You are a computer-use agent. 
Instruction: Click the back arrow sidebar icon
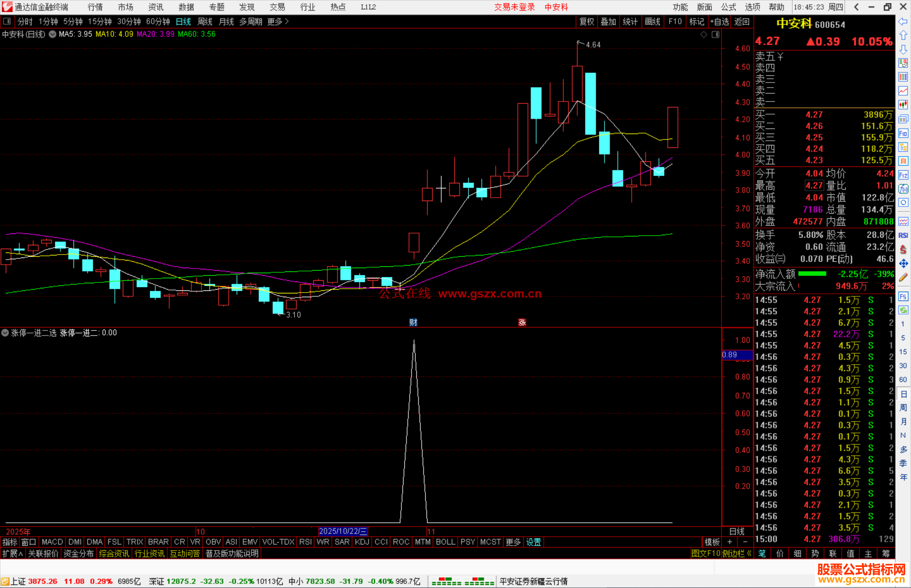tap(903, 21)
